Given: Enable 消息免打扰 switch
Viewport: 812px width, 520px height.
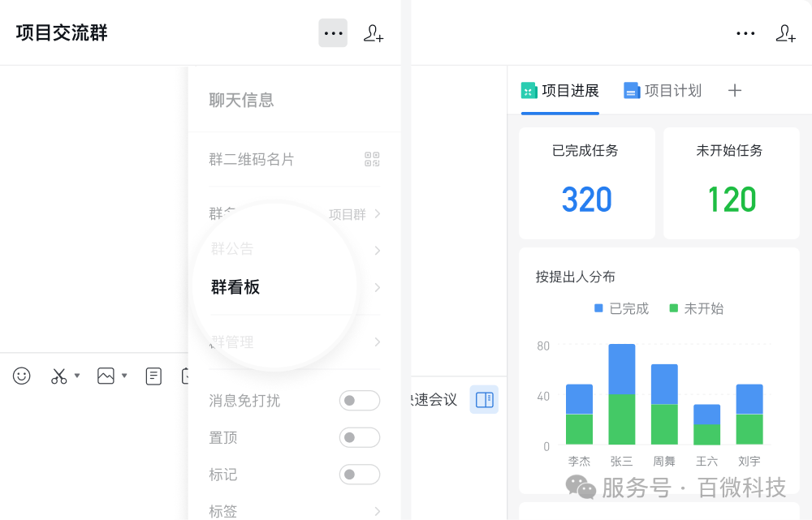Looking at the screenshot, I should (x=360, y=401).
